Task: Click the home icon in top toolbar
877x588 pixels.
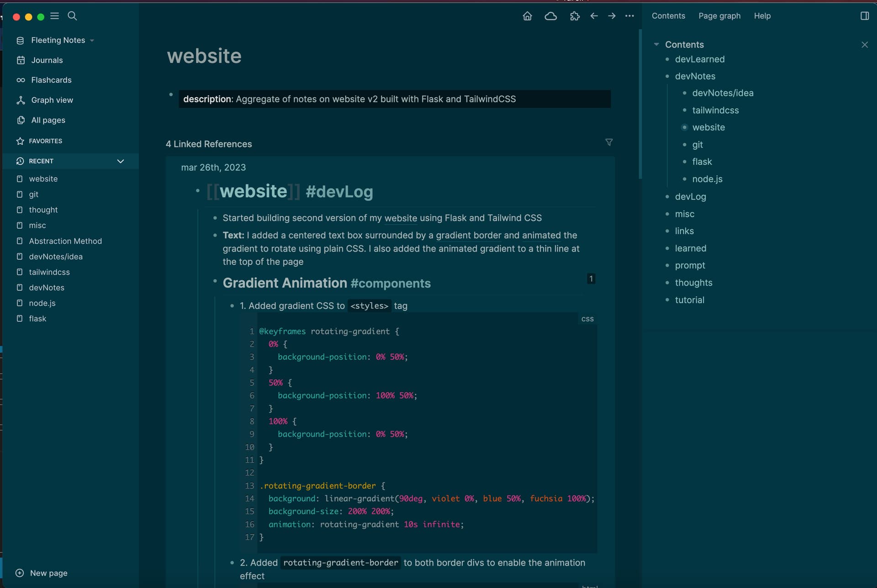Action: 527,16
